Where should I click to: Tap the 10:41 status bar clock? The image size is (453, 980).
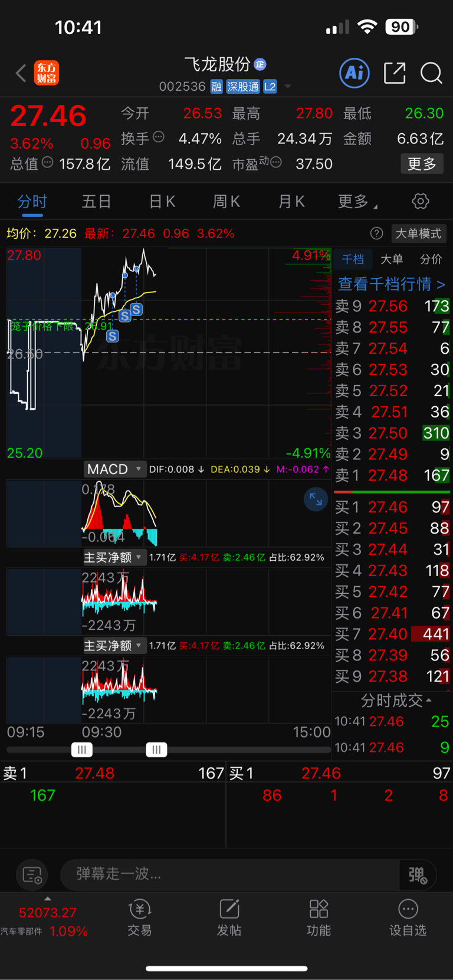(x=78, y=27)
